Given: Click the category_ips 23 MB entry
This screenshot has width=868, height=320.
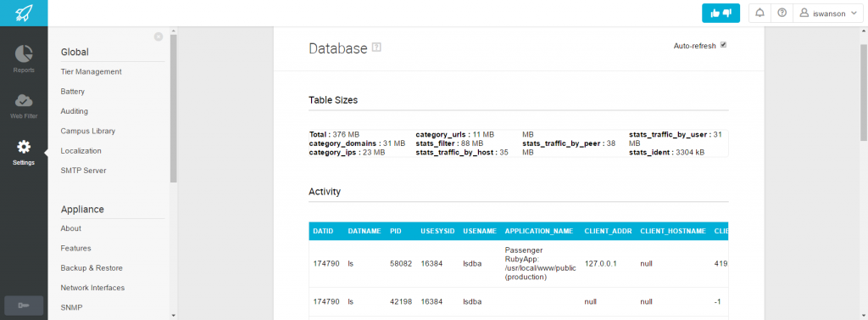Looking at the screenshot, I should 347,152.
